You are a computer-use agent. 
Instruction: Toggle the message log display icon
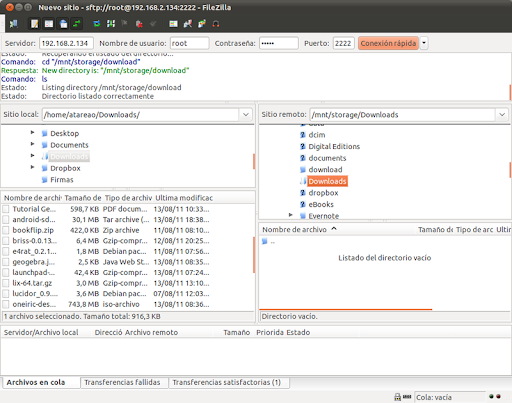coord(35,24)
